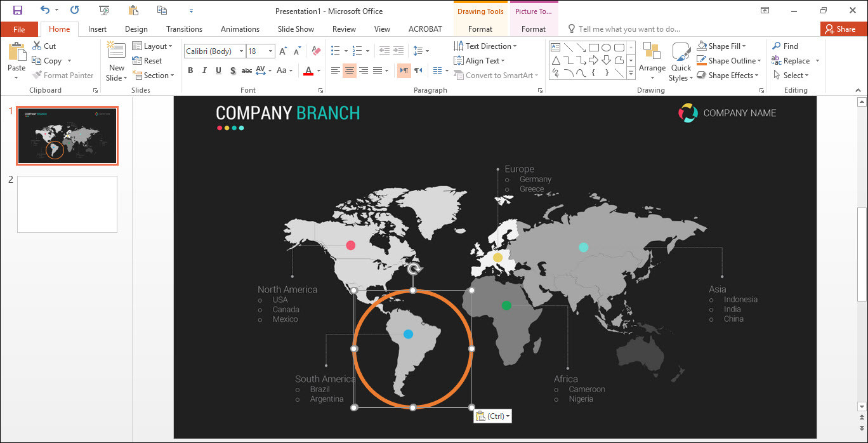Switch to the Animations tab
This screenshot has height=443, width=868.
[240, 29]
